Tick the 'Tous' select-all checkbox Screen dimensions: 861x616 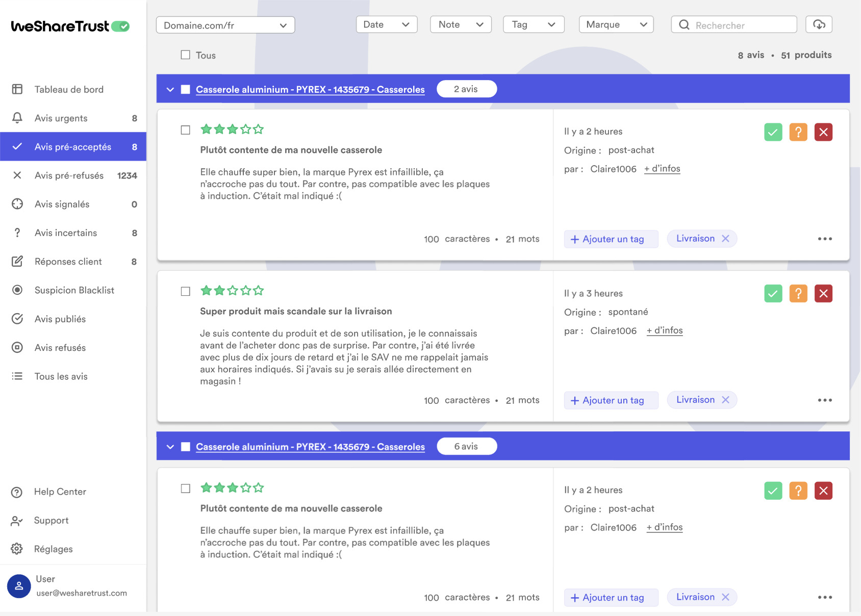[186, 55]
